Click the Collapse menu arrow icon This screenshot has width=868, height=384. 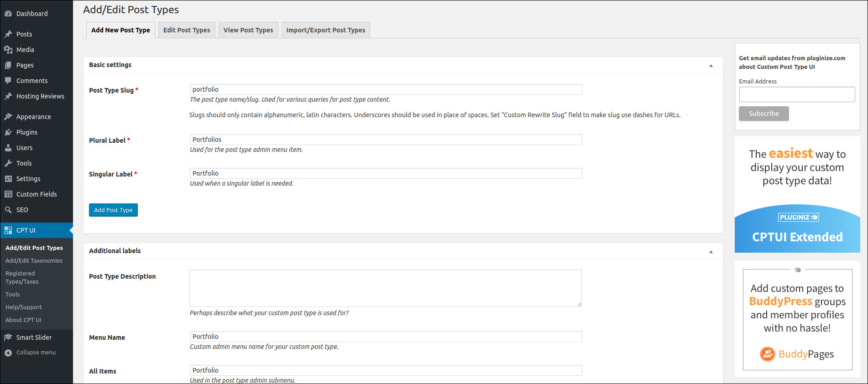click(8, 353)
